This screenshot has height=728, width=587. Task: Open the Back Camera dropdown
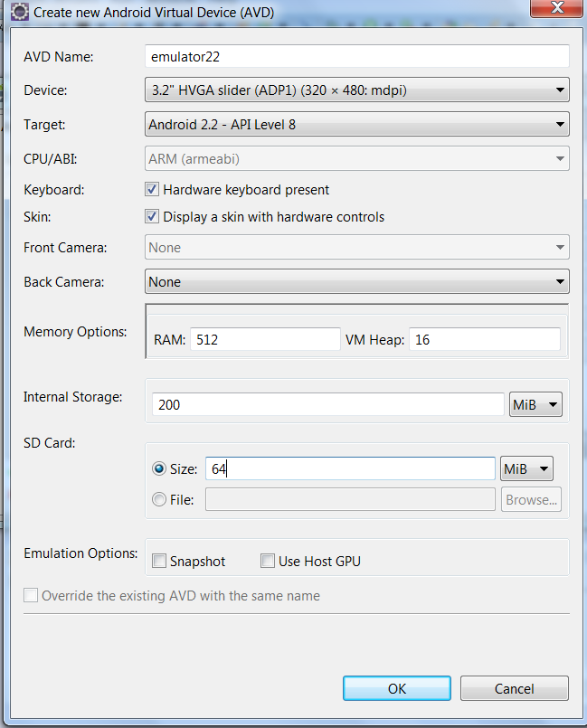click(356, 282)
